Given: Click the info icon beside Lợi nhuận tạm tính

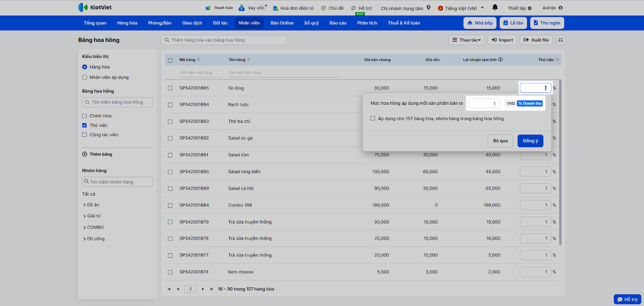Looking at the screenshot, I should tap(500, 60).
